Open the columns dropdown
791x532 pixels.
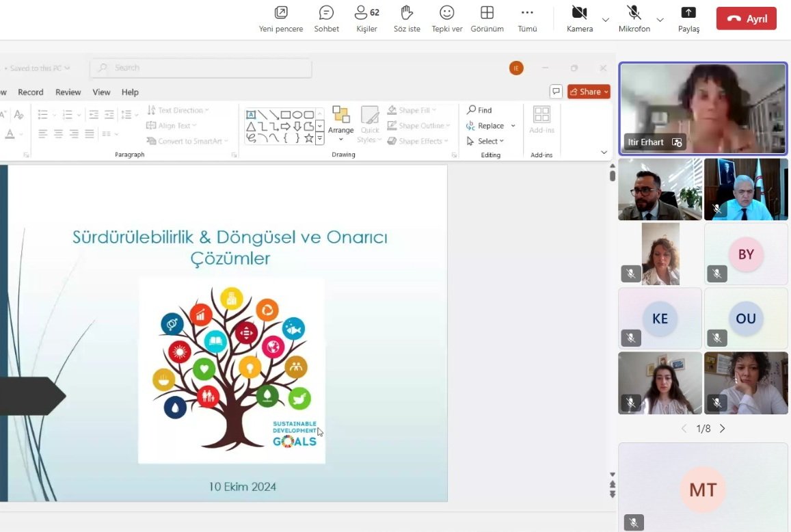(109, 134)
